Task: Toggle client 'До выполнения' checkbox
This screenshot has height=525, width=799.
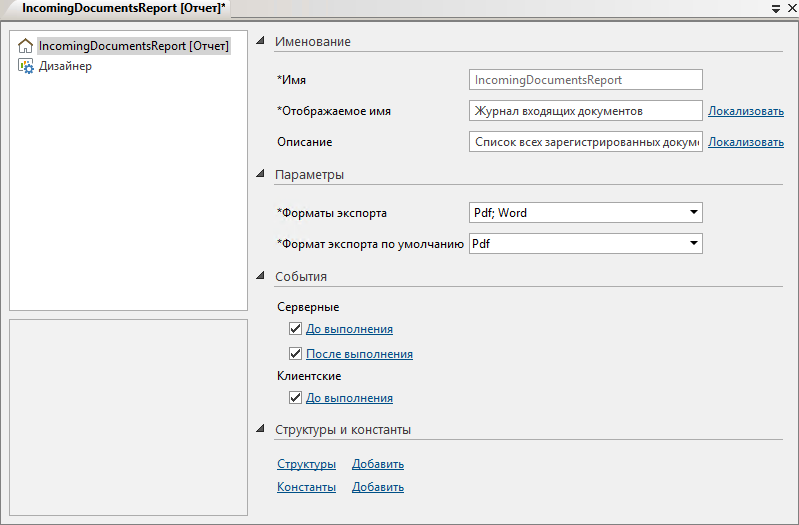Action: [x=295, y=398]
